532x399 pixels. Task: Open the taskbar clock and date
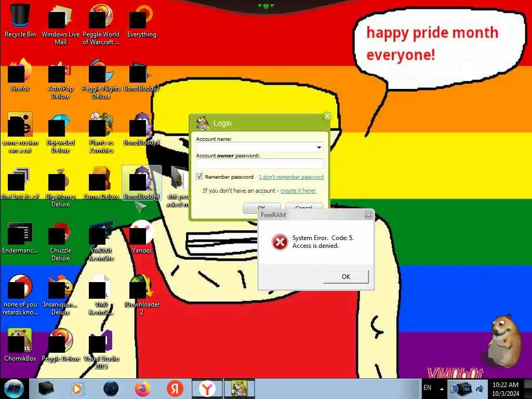pyautogui.click(x=505, y=389)
